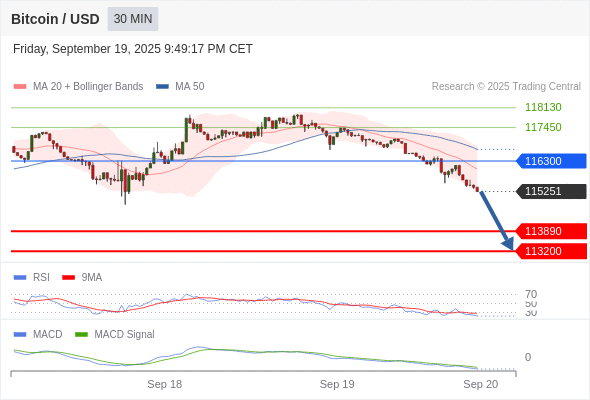Click the 117450 resistance level label

tap(543, 127)
